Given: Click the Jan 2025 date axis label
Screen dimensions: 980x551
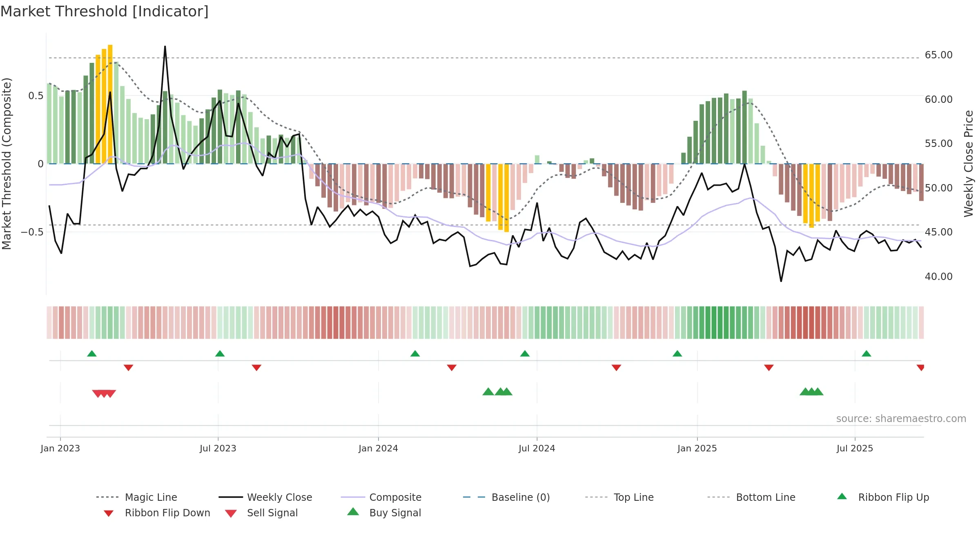Looking at the screenshot, I should click(x=697, y=449).
